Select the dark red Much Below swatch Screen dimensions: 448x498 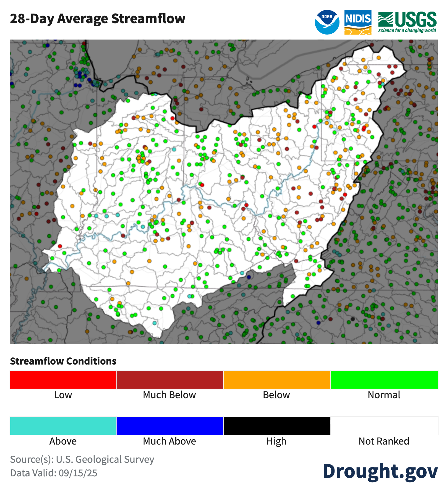(170, 380)
